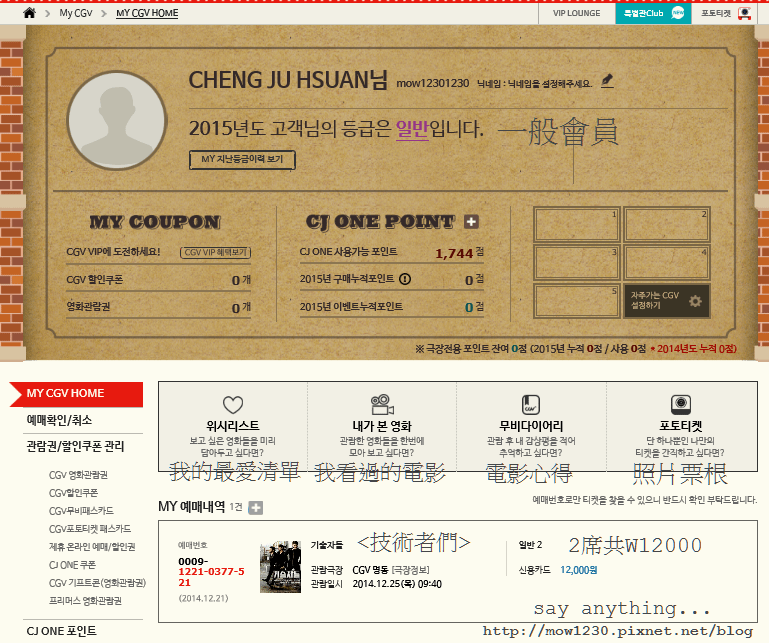769x643 pixels.
Task: Open 자주가는 CGV 설정하기 gear
Action: point(695,301)
